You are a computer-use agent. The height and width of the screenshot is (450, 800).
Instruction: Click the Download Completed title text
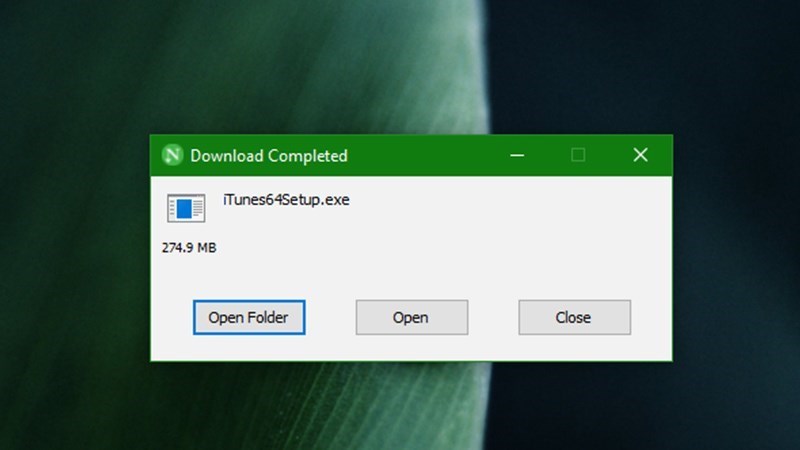click(x=269, y=156)
